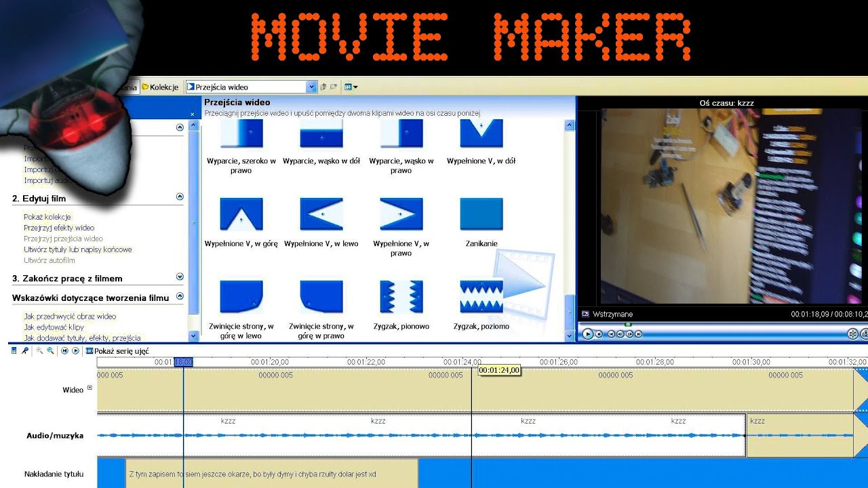Image resolution: width=868 pixels, height=488 pixels.
Task: Switch to storyboard with Pokaż serię ujęć
Action: coord(117,351)
